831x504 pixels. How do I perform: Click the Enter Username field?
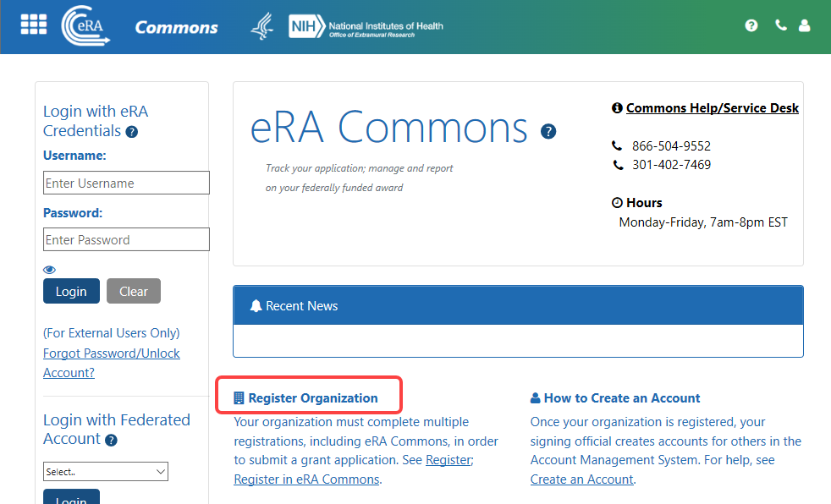point(125,183)
